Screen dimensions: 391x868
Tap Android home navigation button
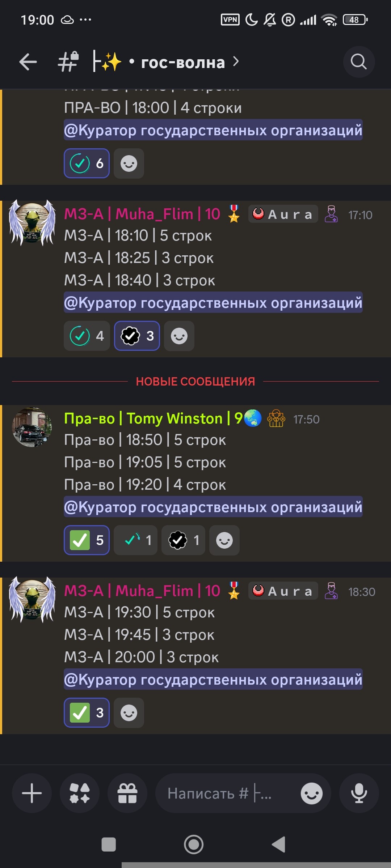194,845
